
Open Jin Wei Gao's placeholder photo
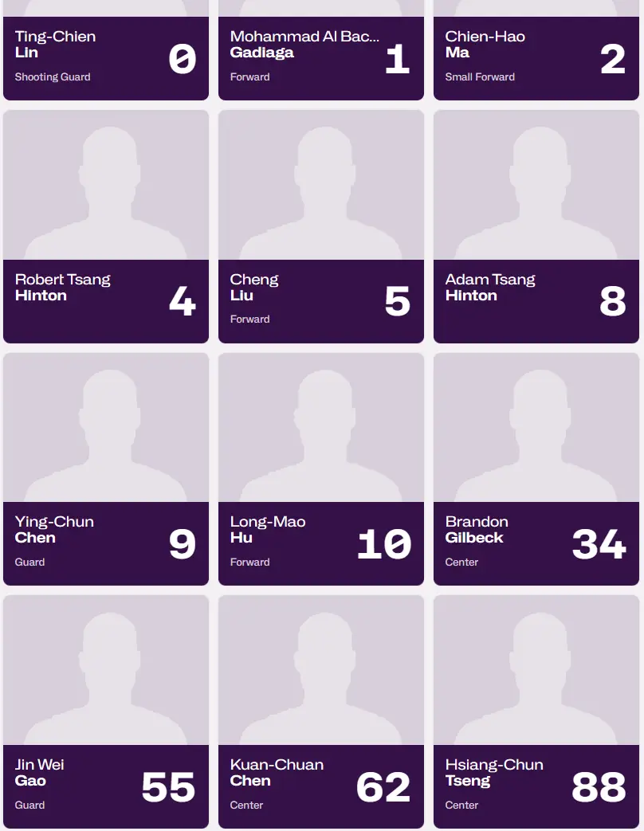106,670
